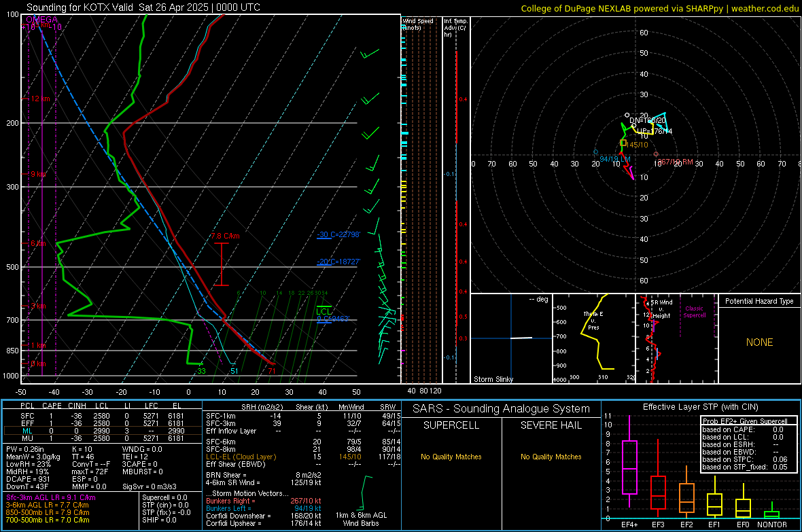Click the "-30 C=22798'" height label

(x=338, y=235)
